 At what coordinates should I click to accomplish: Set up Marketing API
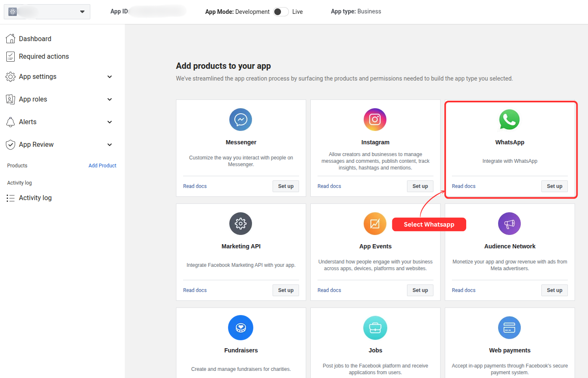(286, 290)
